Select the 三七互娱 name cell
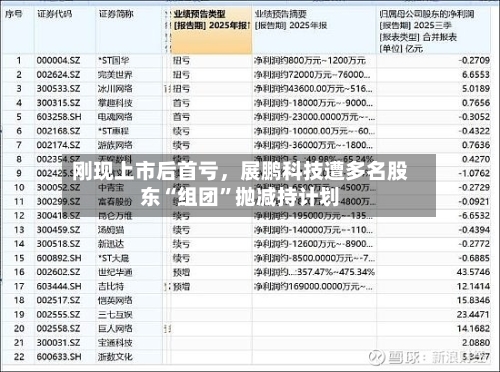The image size is (500, 372). pos(115,314)
